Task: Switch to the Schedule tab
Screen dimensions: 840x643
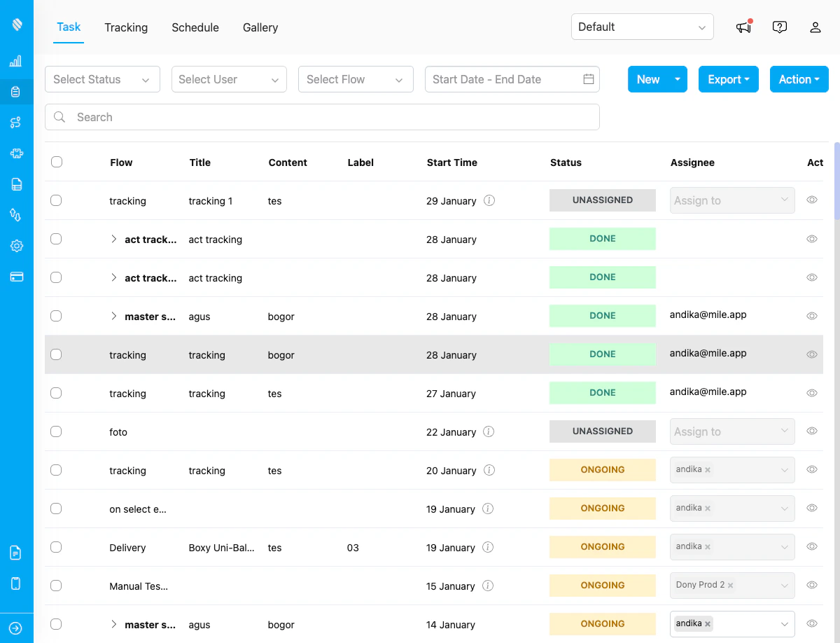Action: [195, 27]
